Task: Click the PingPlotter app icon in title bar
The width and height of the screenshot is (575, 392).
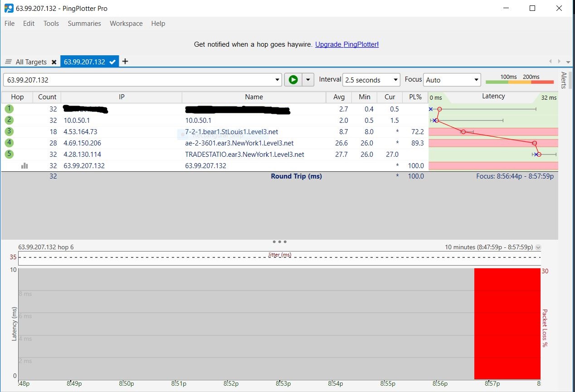Action: (9, 8)
